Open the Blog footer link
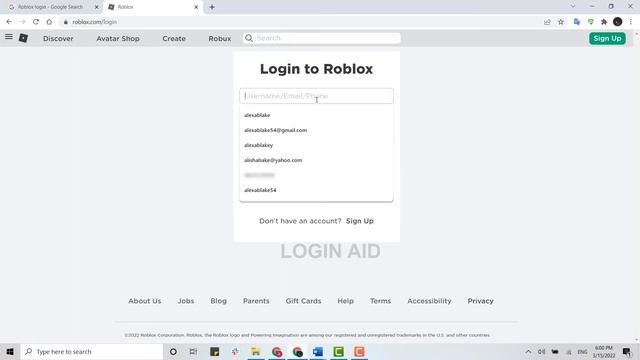 point(218,301)
